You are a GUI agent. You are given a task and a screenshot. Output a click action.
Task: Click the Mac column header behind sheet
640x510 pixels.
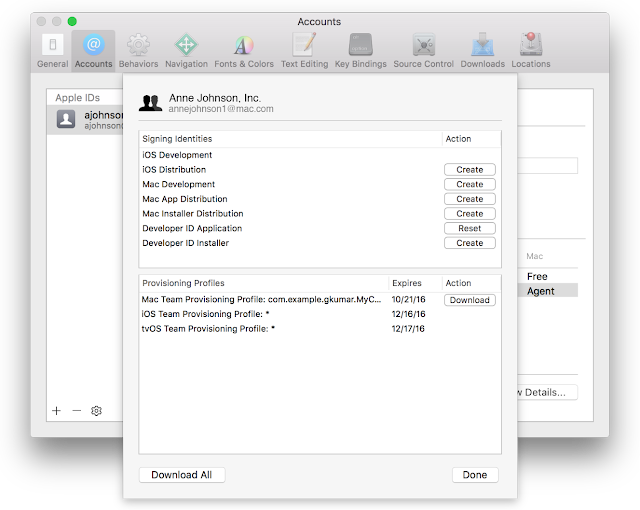534,256
